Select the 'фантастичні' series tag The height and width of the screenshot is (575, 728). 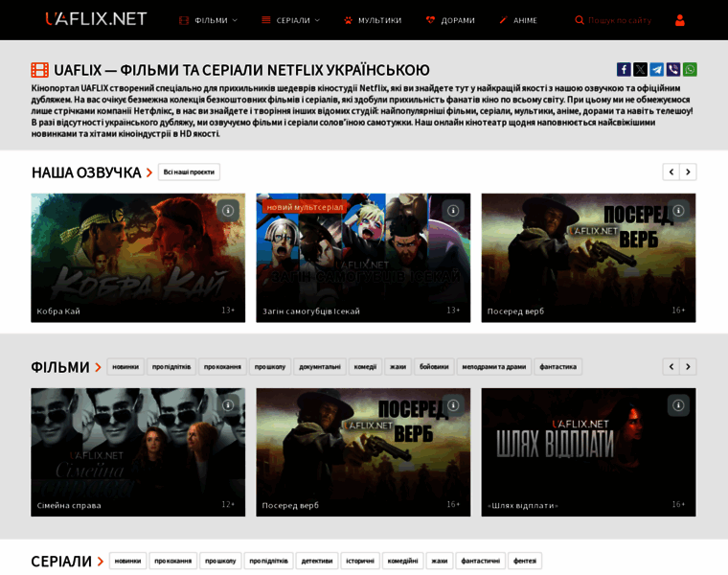(481, 561)
